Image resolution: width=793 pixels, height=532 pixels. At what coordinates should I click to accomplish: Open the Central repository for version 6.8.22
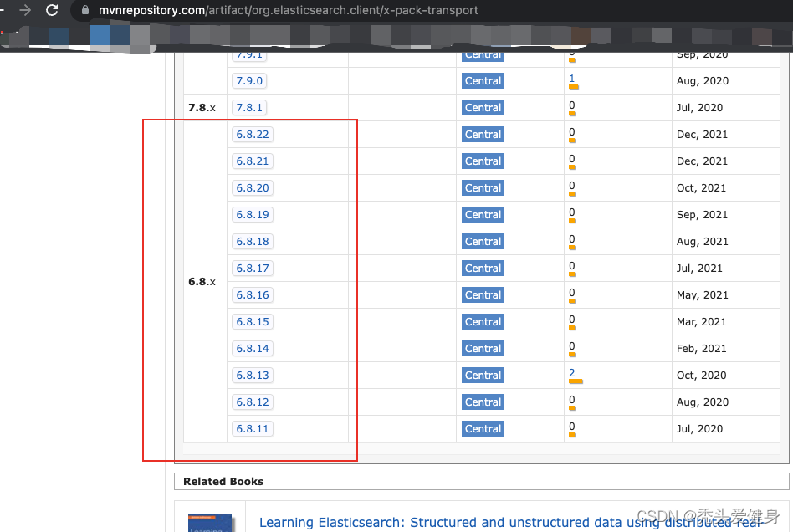(483, 134)
